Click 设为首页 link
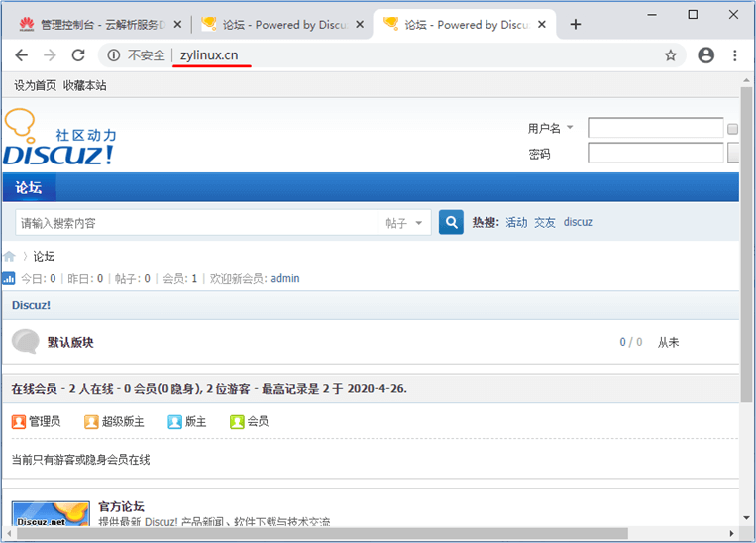 35,86
